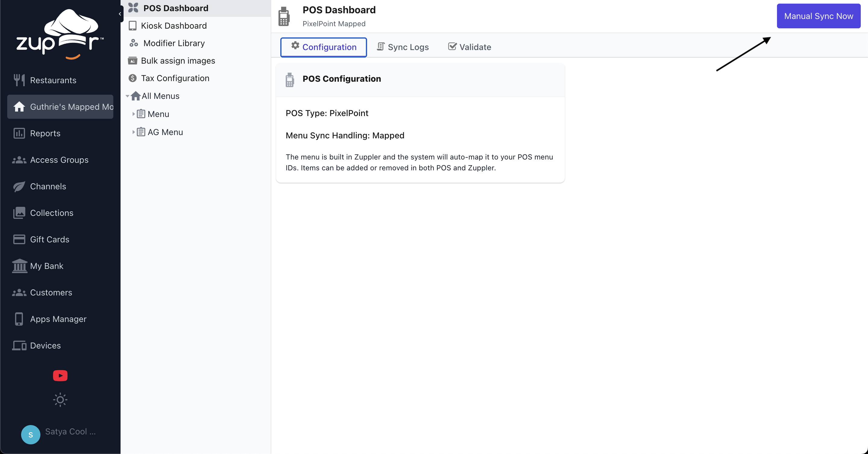Click the Gift Cards card icon
This screenshot has height=454, width=868.
click(x=19, y=239)
